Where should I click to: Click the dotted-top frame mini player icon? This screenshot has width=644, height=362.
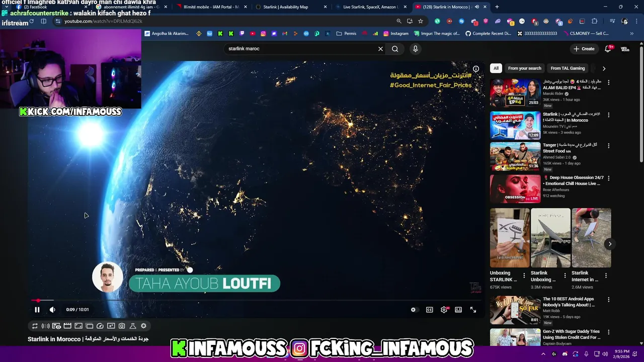tap(89, 326)
